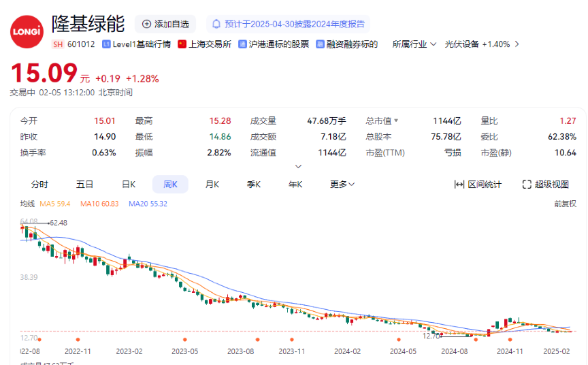This screenshot has height=365, width=588.
Task: Open the 区间统计 range statistics tool
Action: pyautogui.click(x=478, y=184)
